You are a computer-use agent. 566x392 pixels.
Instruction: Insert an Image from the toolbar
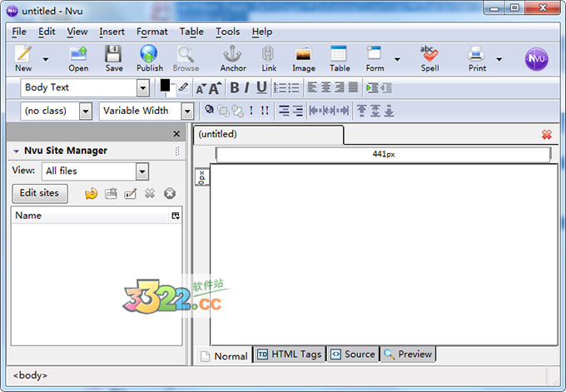coord(304,58)
